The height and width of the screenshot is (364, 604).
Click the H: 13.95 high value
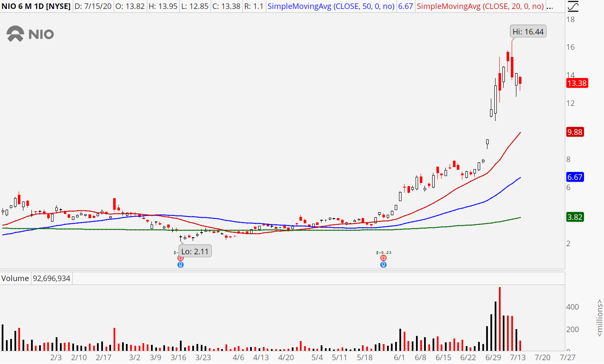pyautogui.click(x=164, y=6)
